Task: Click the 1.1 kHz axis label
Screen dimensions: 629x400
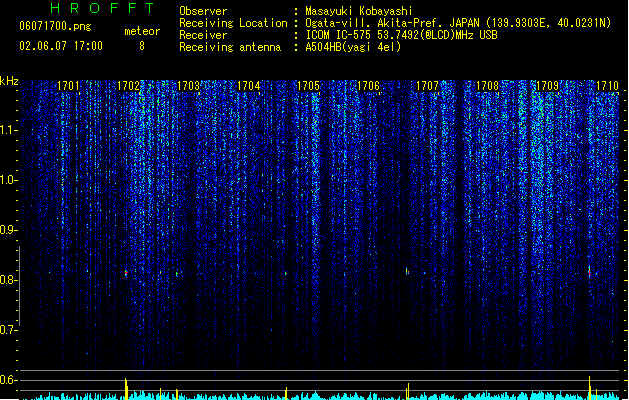Action: pos(8,130)
